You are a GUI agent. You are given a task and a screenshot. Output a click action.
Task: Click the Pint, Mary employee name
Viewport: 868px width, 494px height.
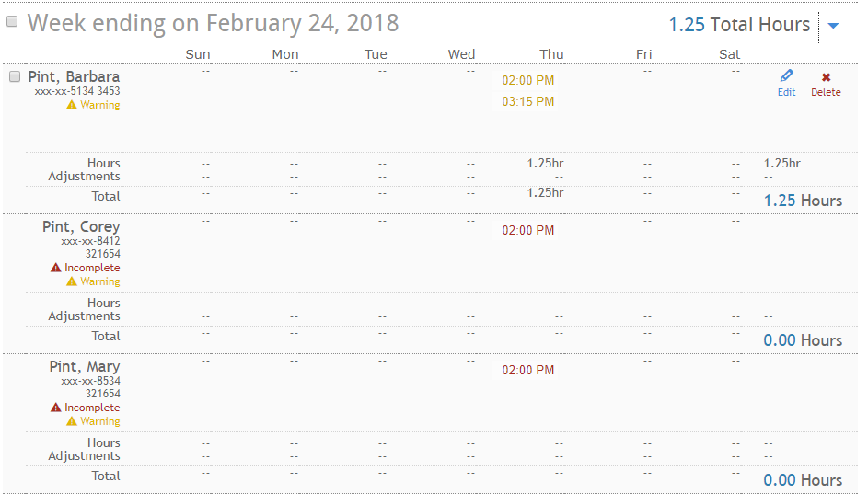click(x=85, y=366)
